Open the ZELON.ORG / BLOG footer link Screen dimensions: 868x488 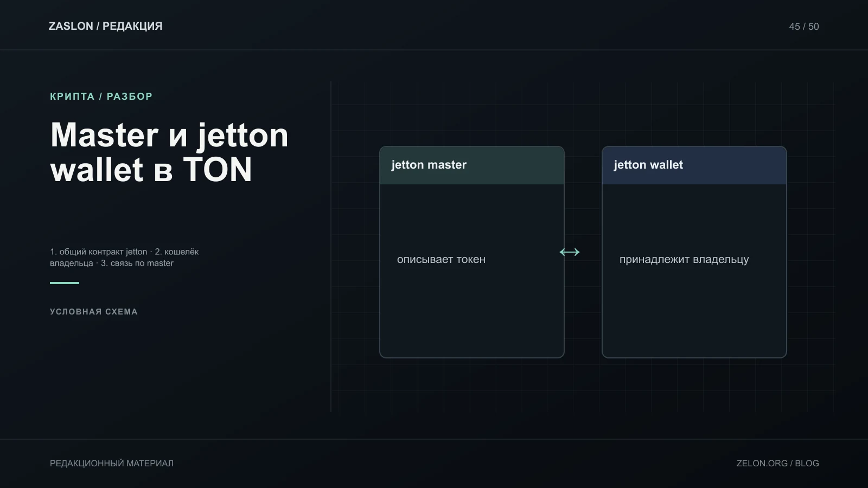coord(777,464)
